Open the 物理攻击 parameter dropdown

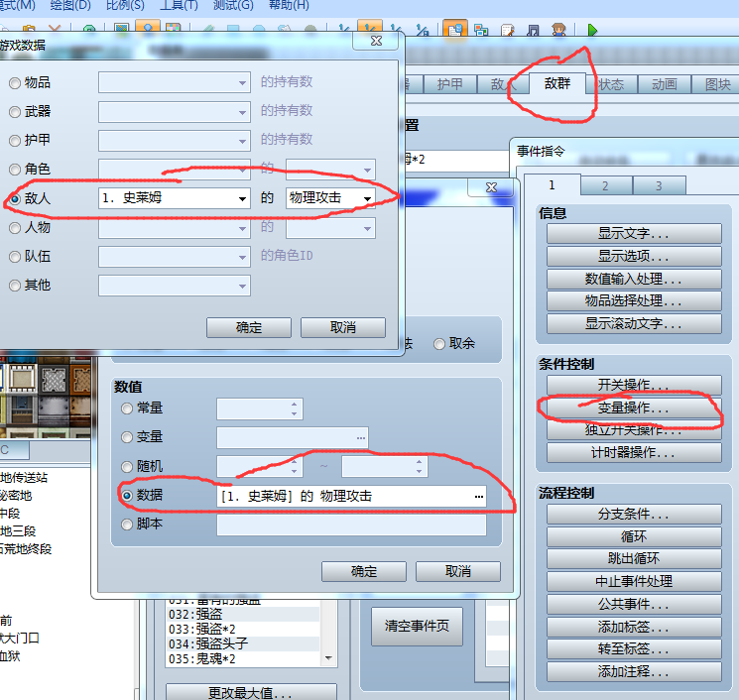click(330, 198)
